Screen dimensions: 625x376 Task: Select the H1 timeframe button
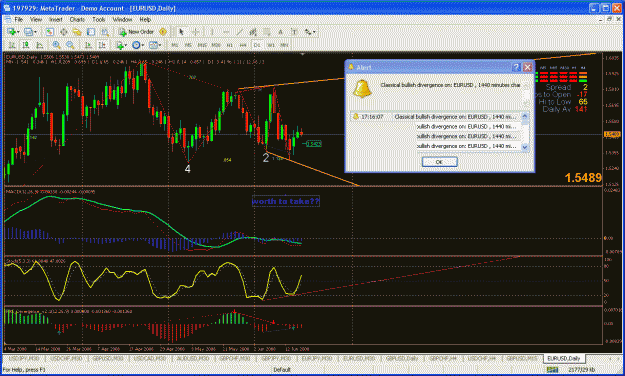(x=230, y=45)
